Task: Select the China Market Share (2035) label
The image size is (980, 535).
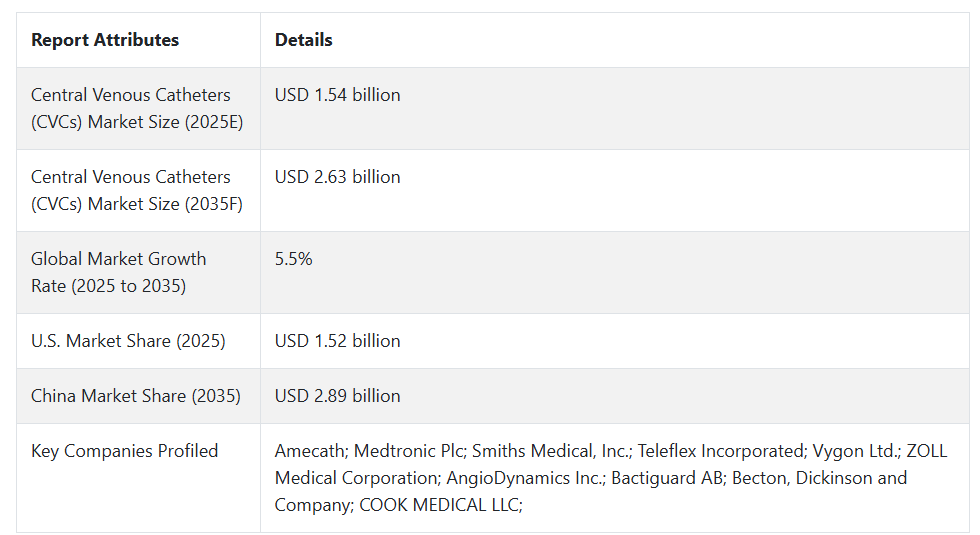Action: coord(136,396)
